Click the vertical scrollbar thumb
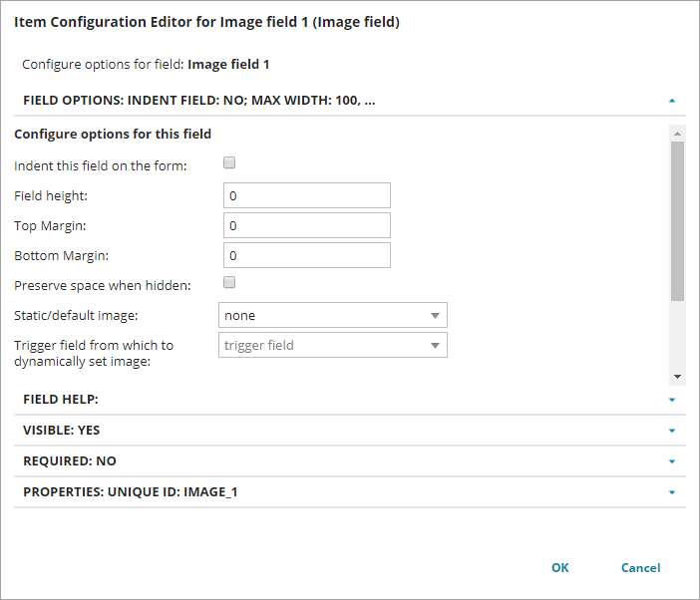Screen dimensions: 700x600 tap(678, 219)
